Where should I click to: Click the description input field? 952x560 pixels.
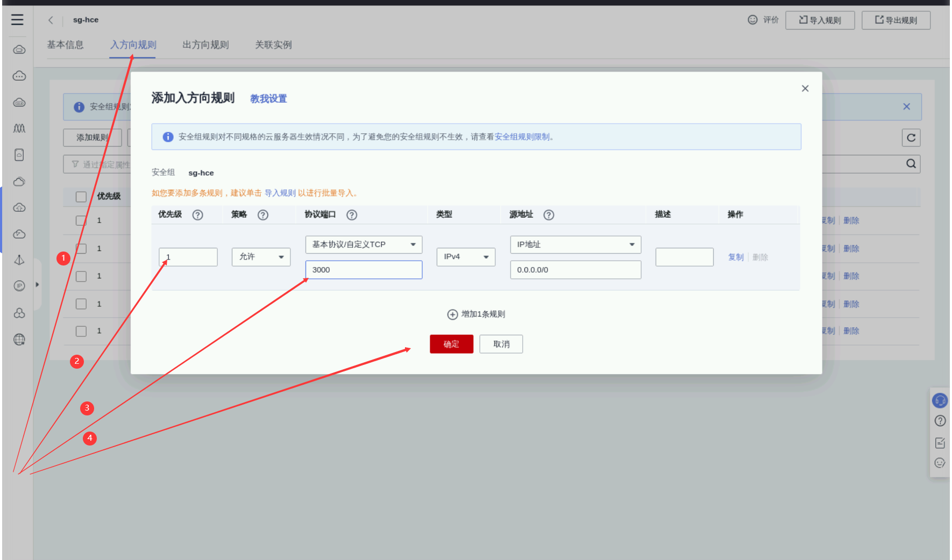pyautogui.click(x=685, y=257)
